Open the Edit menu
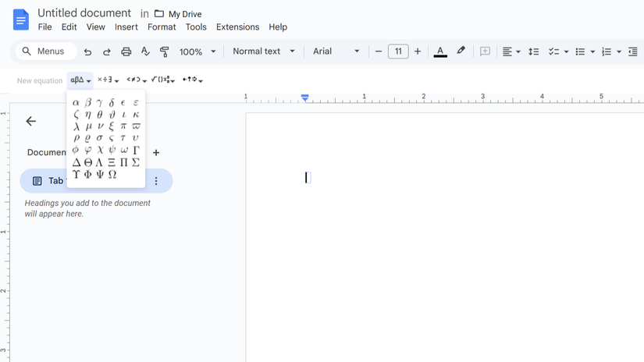The image size is (644, 362). pos(69,27)
